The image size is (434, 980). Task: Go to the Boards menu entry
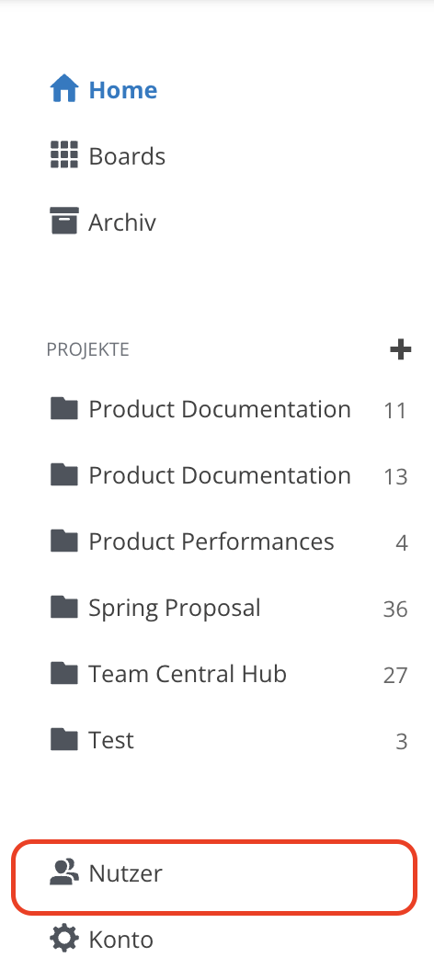tap(127, 156)
